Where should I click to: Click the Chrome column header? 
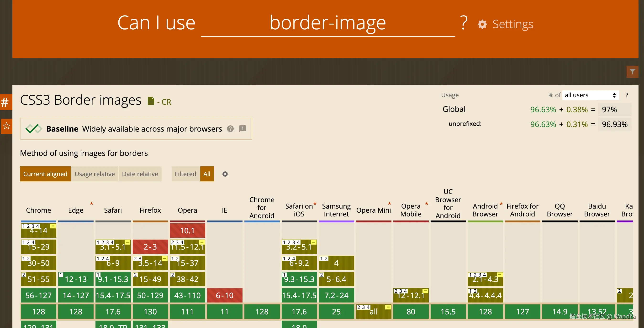(38, 210)
